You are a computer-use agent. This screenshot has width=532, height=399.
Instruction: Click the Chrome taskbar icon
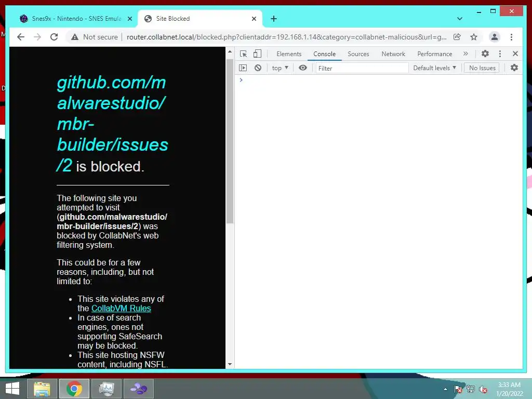tap(74, 389)
